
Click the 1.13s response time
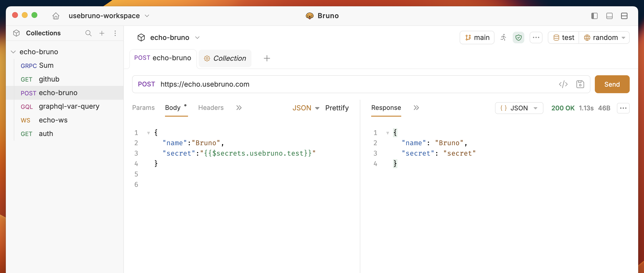point(586,108)
